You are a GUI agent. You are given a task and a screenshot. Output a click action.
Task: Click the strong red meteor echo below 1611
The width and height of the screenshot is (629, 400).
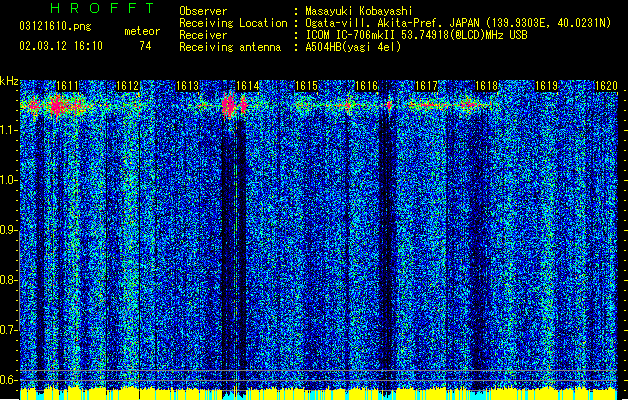click(x=57, y=106)
